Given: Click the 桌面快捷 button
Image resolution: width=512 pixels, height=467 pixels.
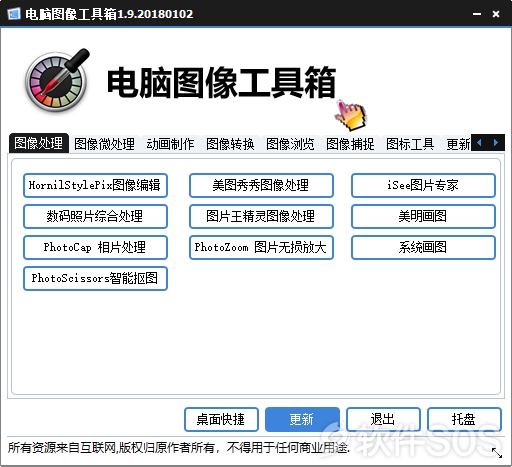Looking at the screenshot, I should (221, 419).
